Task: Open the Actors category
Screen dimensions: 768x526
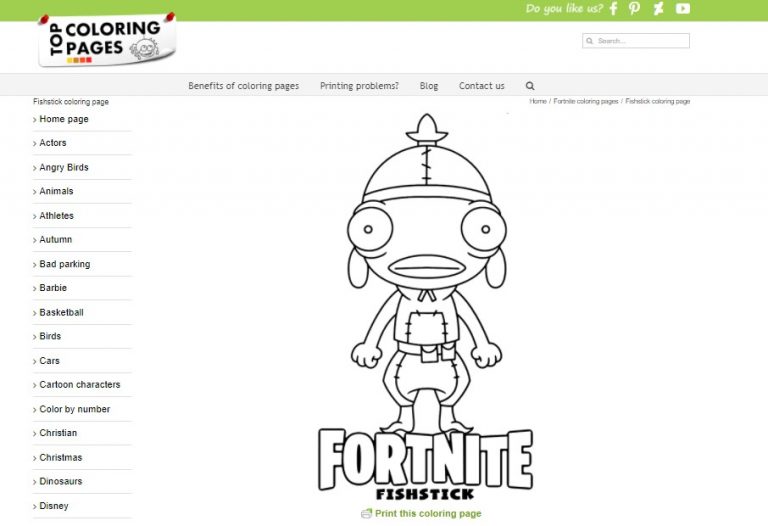Action: tap(53, 143)
